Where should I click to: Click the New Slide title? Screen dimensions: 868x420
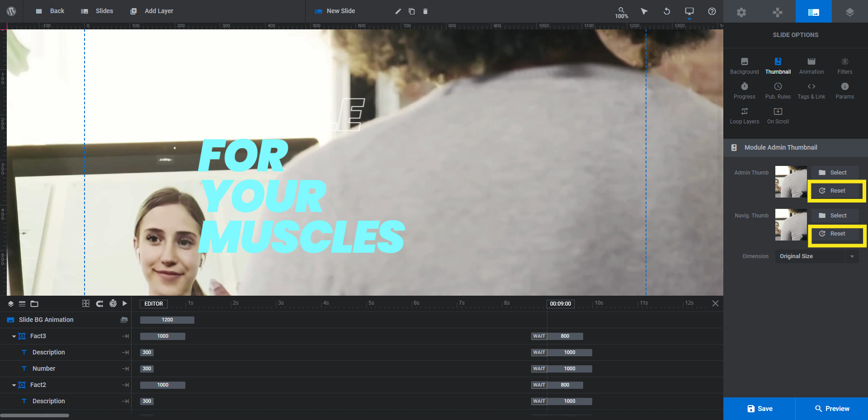click(341, 11)
